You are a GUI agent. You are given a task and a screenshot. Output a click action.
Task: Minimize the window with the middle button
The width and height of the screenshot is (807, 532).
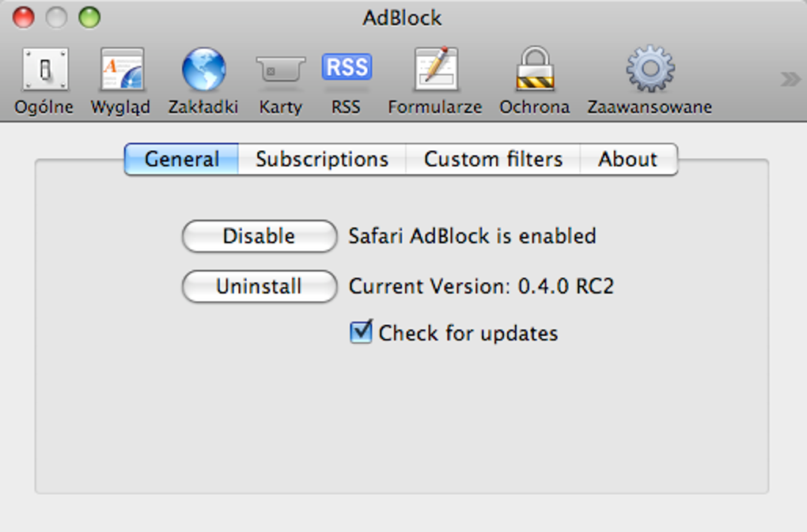click(56, 17)
